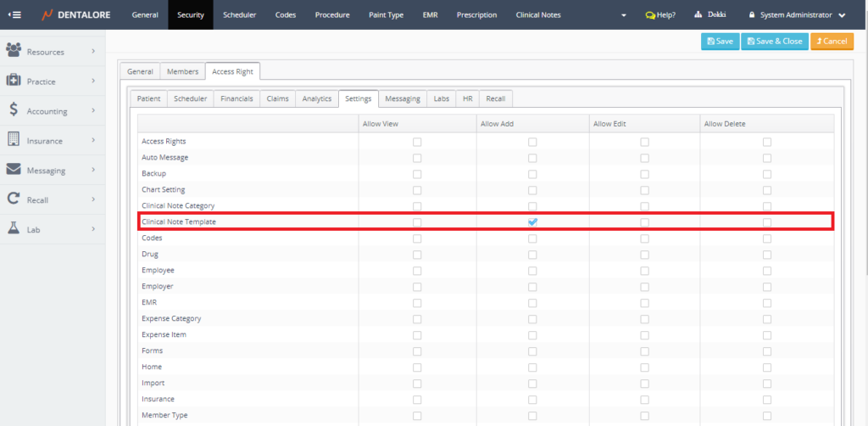Expand the top navigation overflow caret

pyautogui.click(x=624, y=15)
